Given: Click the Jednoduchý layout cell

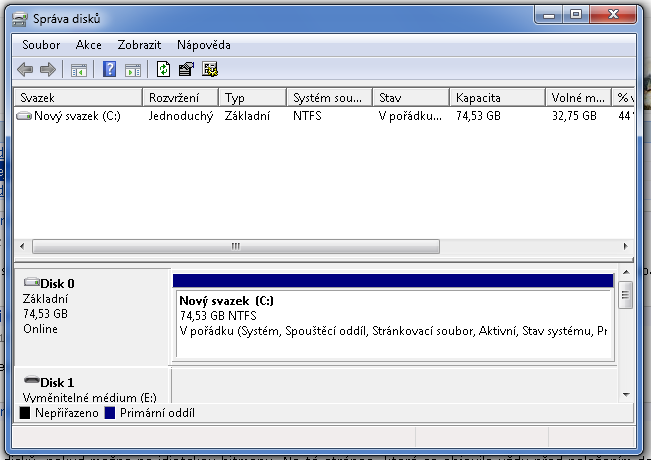Looking at the screenshot, I should [x=181, y=116].
